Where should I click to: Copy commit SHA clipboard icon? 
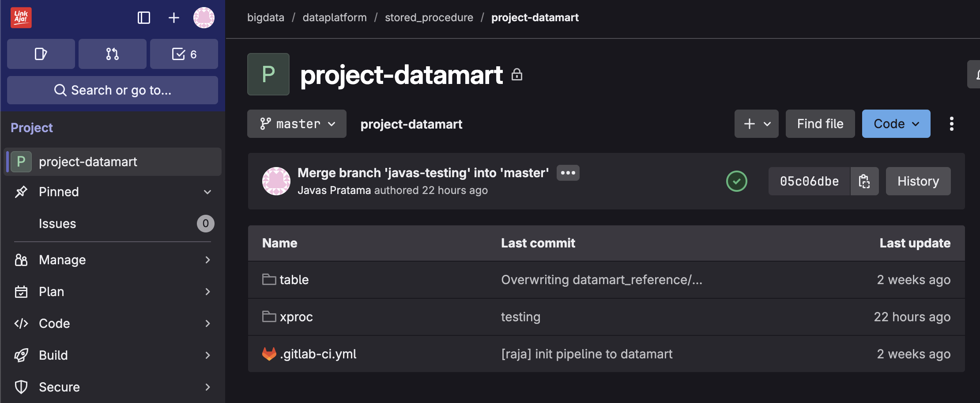tap(864, 181)
